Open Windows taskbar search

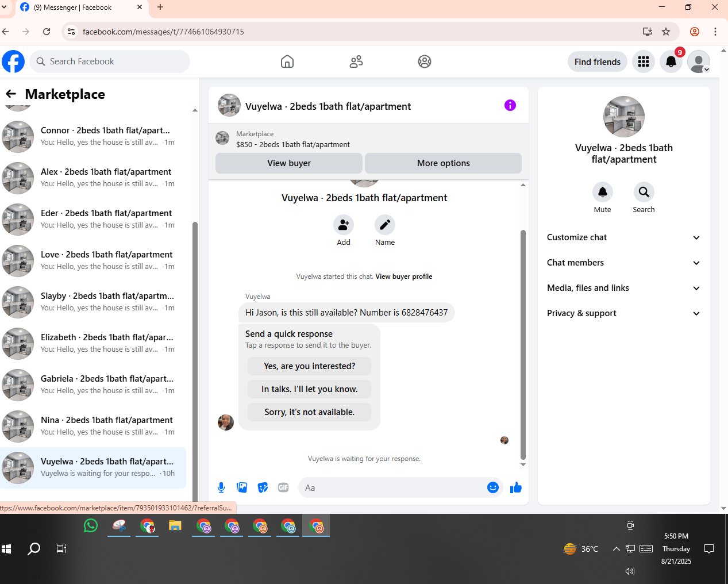34,549
